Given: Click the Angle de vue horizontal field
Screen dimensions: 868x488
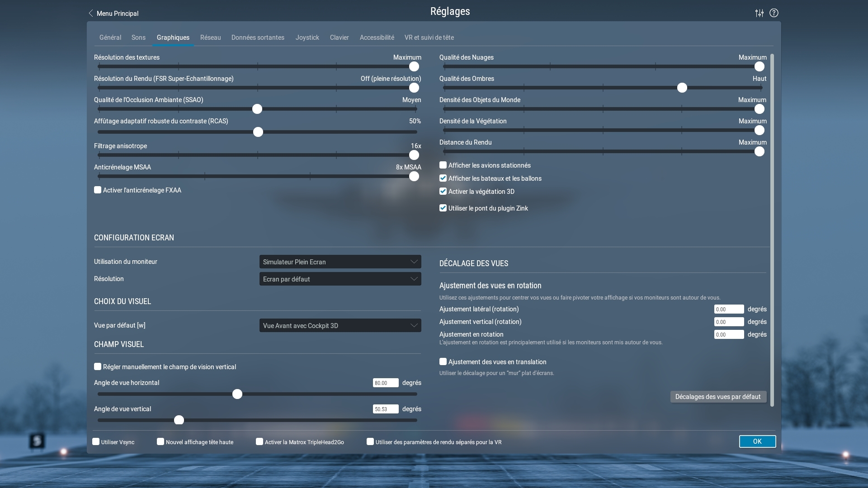Looking at the screenshot, I should coord(385,383).
